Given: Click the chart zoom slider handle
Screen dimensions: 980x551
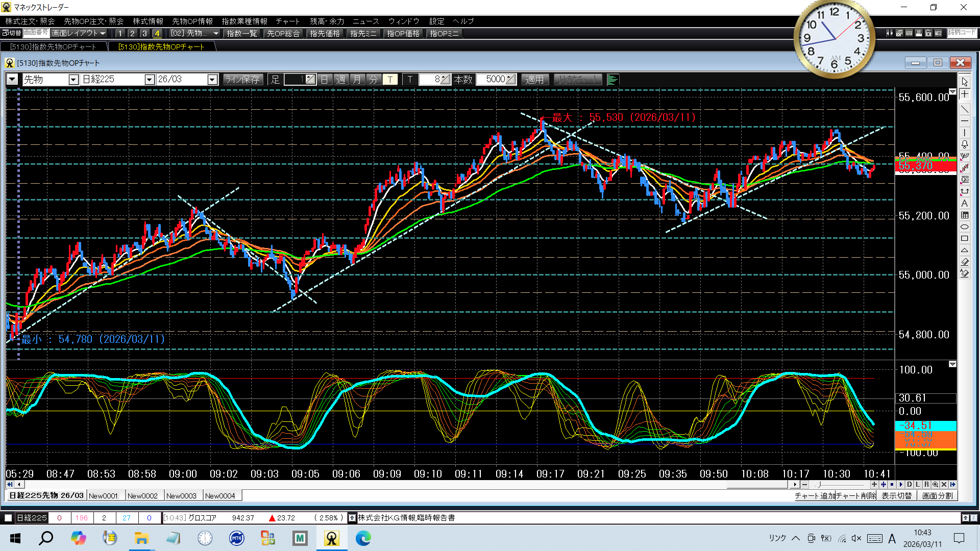Looking at the screenshot, I should click(819, 484).
